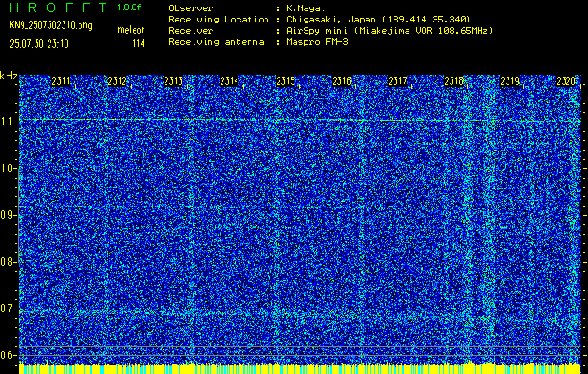Screen dimensions: 588x374
Task: Click the 0.7 kHz axis label
Action: pyautogui.click(x=7, y=309)
